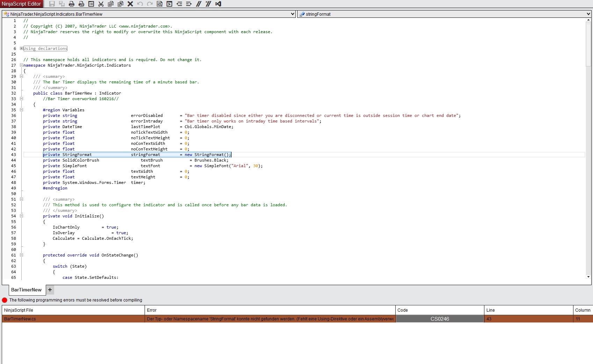This screenshot has height=364, width=593.
Task: Click the Delete X icon in toolbar
Action: click(x=130, y=4)
